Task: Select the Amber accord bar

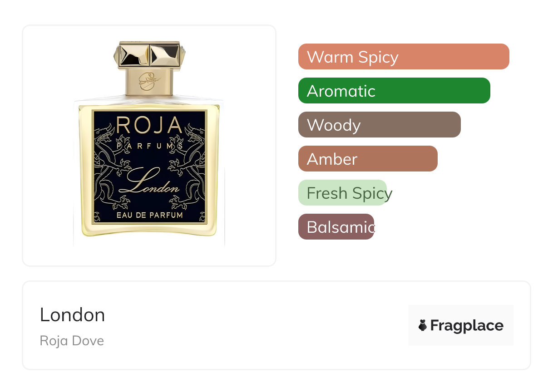Action: click(x=367, y=159)
